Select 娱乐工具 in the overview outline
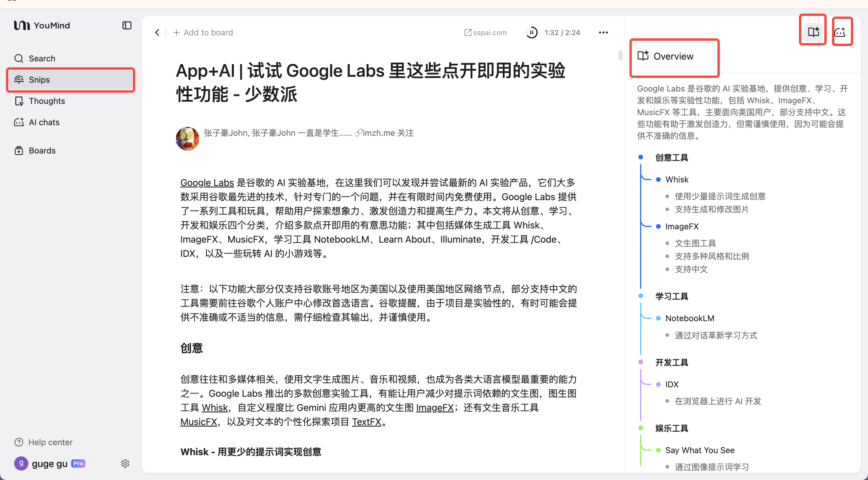The image size is (868, 480). (x=672, y=428)
